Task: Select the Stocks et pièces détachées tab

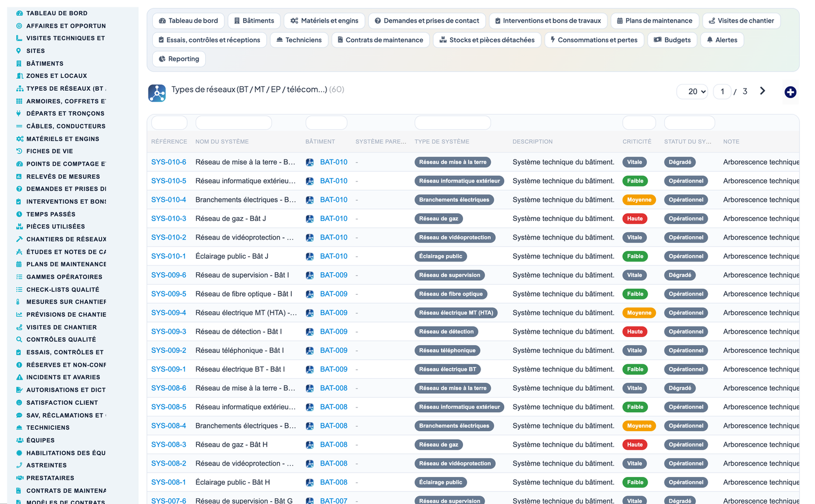Action: click(487, 40)
